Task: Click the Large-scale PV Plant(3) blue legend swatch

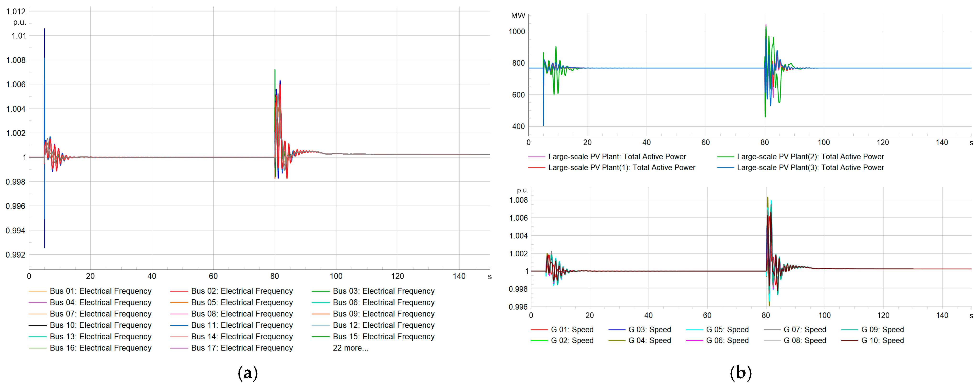Action: (x=725, y=167)
